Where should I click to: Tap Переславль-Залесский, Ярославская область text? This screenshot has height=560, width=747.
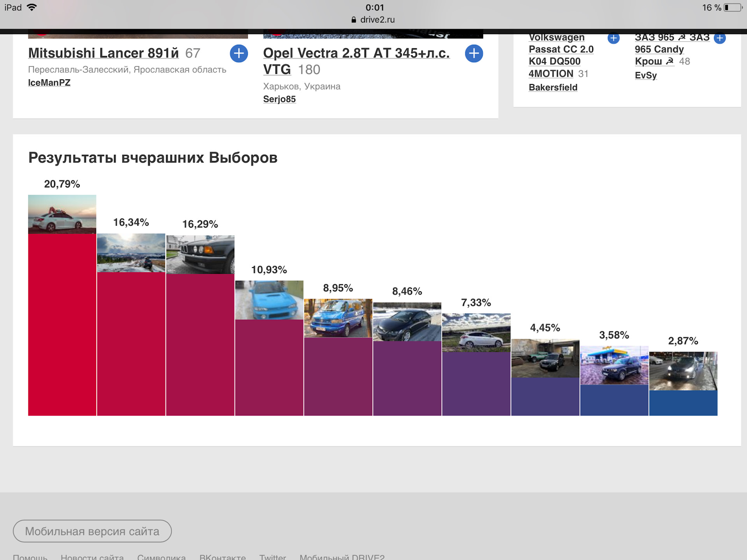click(127, 70)
